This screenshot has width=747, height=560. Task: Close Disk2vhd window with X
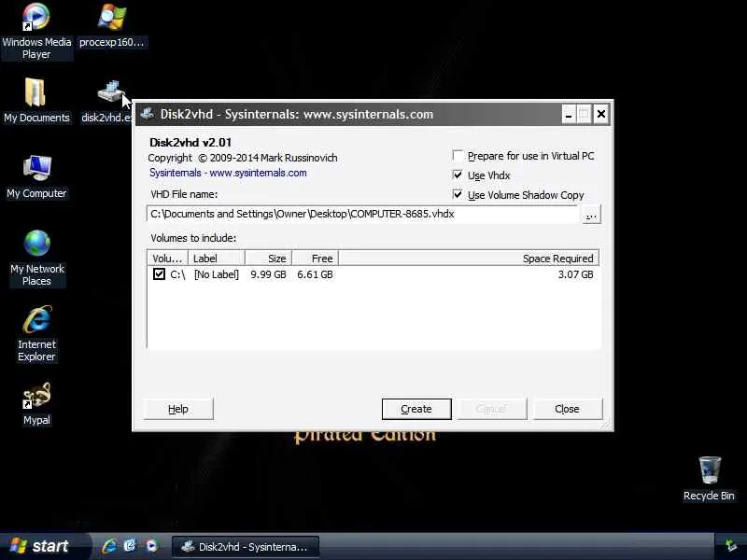click(x=601, y=114)
